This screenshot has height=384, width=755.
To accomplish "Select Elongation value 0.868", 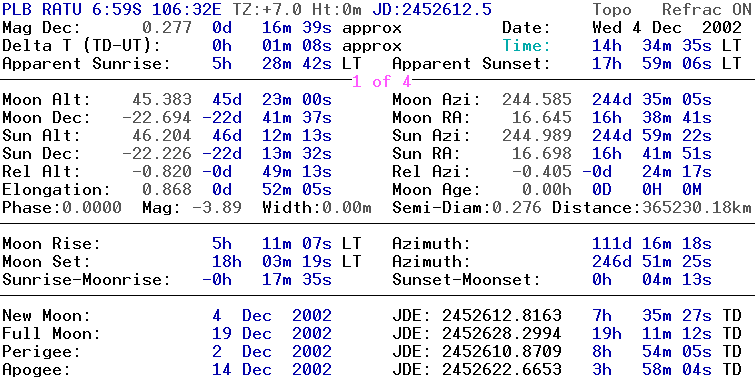I will pyautogui.click(x=168, y=190).
